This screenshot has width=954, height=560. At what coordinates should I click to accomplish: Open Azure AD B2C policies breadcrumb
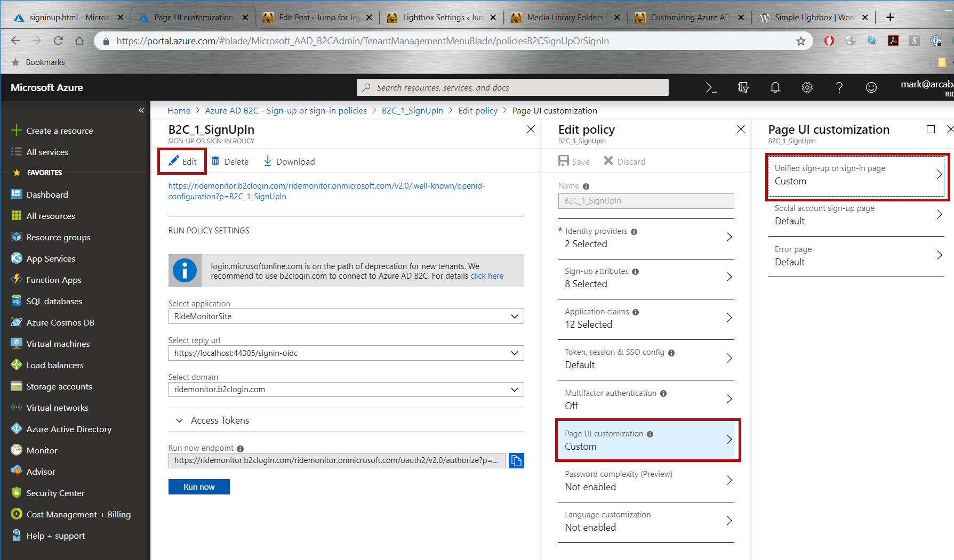[286, 111]
